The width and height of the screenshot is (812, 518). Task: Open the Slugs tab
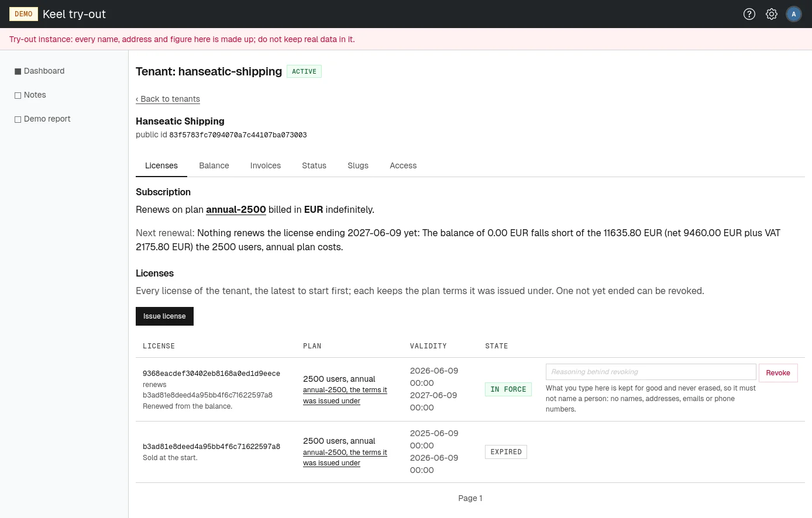point(358,165)
